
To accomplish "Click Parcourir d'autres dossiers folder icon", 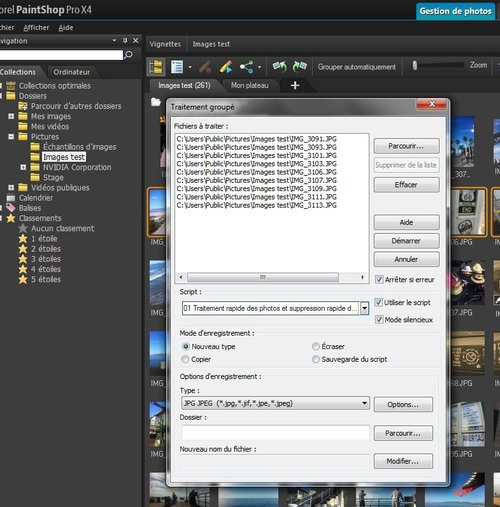I will (23, 106).
